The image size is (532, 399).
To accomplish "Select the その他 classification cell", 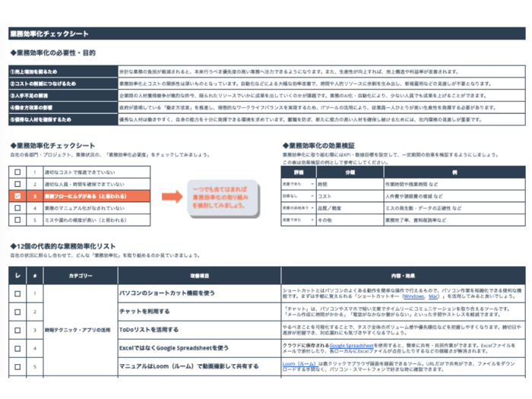I will 350,220.
